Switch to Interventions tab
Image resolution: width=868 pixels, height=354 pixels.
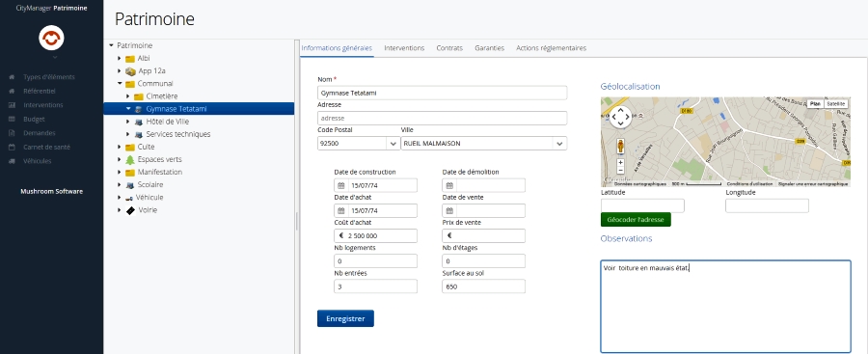(404, 48)
